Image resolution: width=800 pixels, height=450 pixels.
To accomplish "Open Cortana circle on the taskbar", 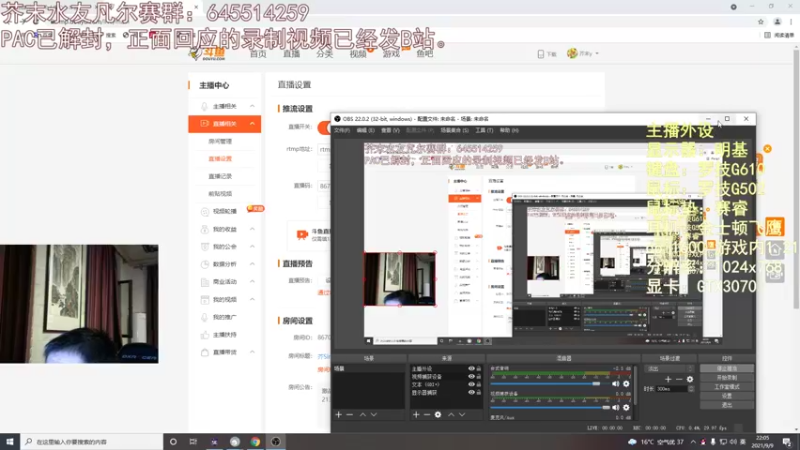I will [x=173, y=442].
